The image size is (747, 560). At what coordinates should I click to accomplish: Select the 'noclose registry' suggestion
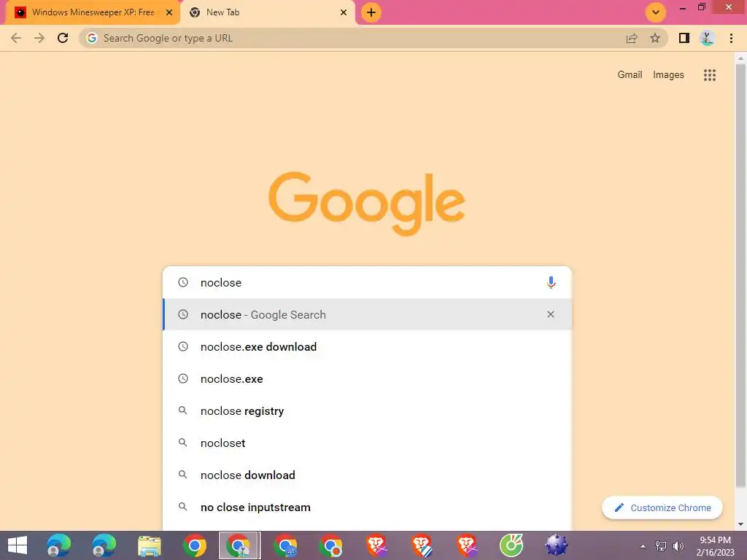point(367,411)
